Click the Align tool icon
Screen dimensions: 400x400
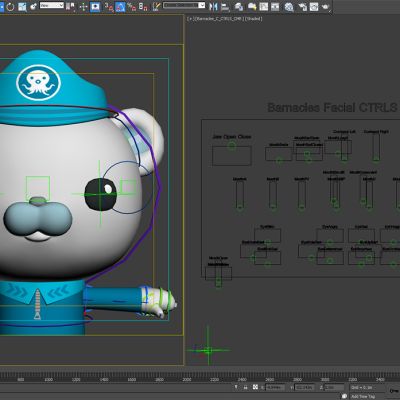(x=225, y=6)
